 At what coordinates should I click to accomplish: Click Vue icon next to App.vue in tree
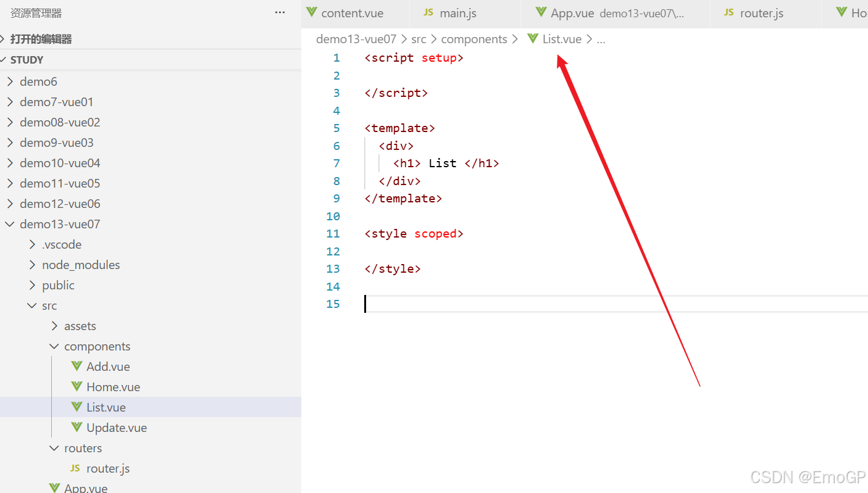54,487
